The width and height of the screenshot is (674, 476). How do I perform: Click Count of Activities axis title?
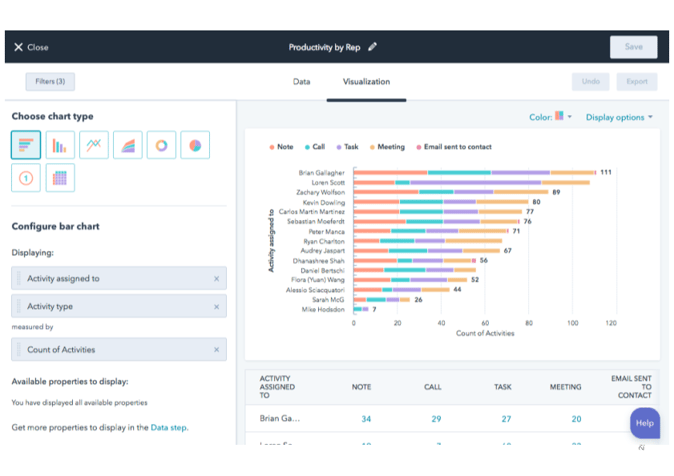pyautogui.click(x=485, y=333)
